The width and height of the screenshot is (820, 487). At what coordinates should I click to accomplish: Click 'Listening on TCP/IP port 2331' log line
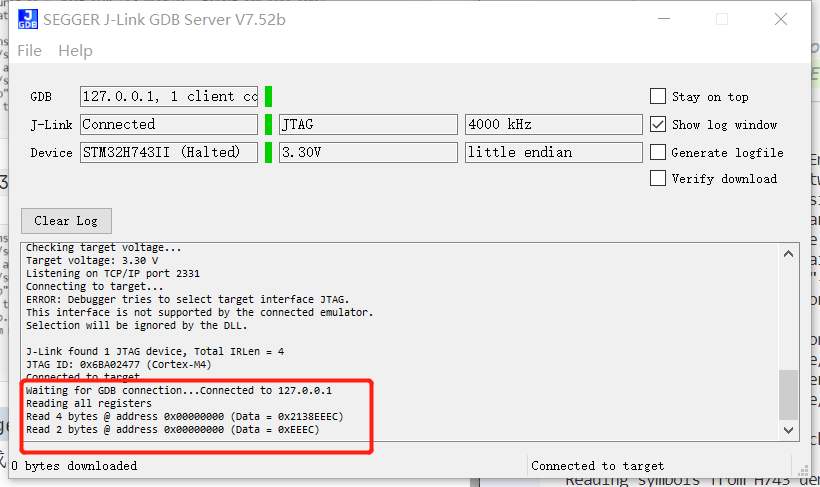pos(113,274)
